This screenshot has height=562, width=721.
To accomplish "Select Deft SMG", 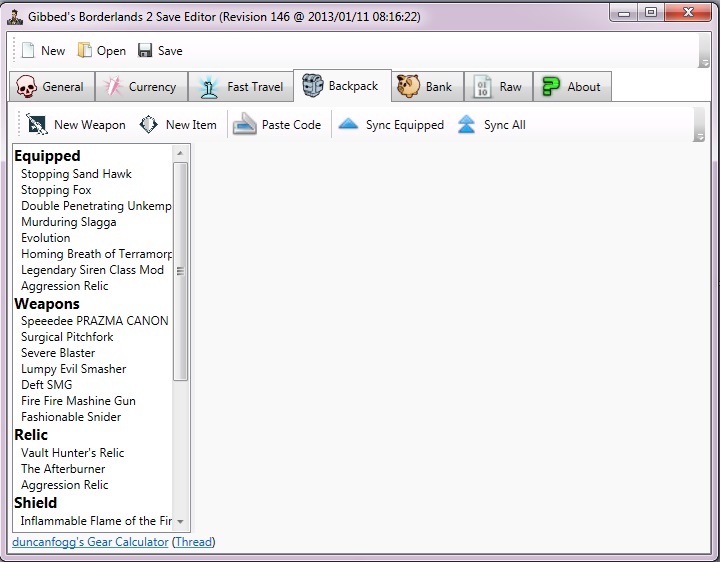I will tap(46, 384).
